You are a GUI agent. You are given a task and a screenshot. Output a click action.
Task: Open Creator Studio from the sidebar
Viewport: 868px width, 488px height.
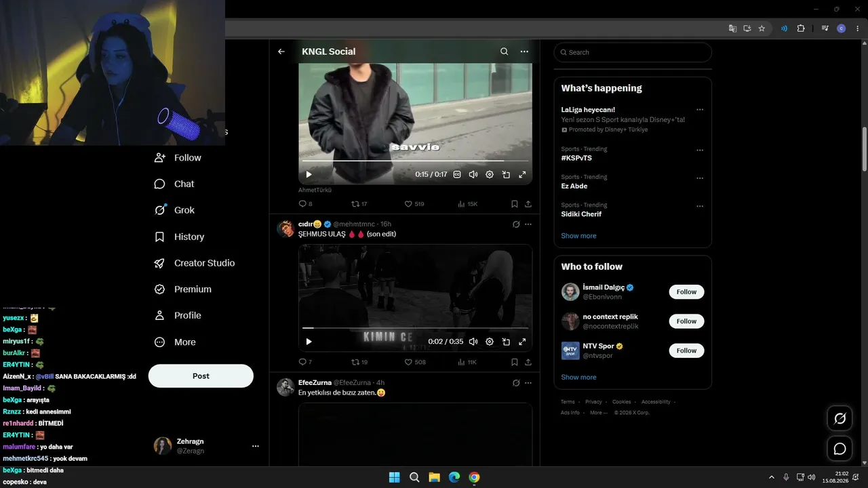click(x=195, y=263)
